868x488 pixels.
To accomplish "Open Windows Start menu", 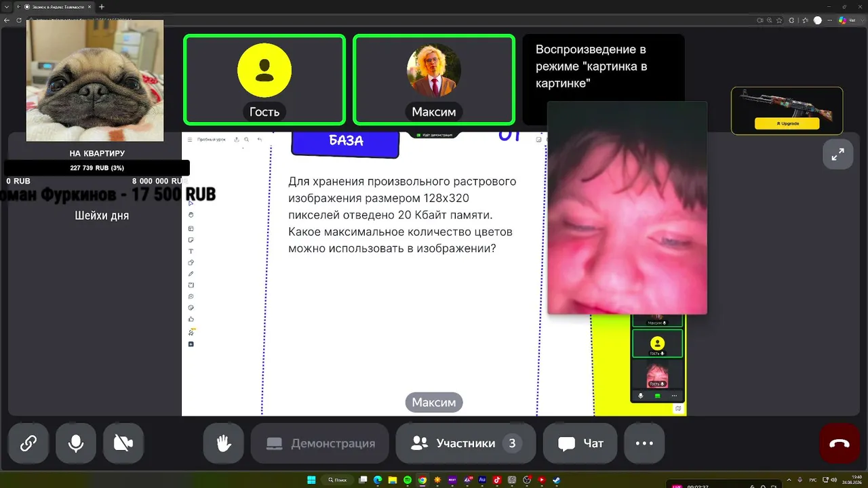I will pos(311,480).
